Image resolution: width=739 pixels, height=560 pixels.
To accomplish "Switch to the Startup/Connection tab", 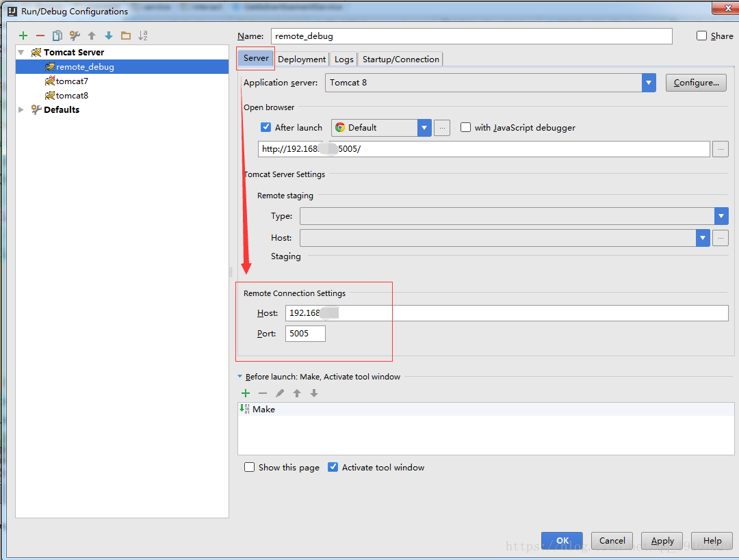I will point(400,59).
